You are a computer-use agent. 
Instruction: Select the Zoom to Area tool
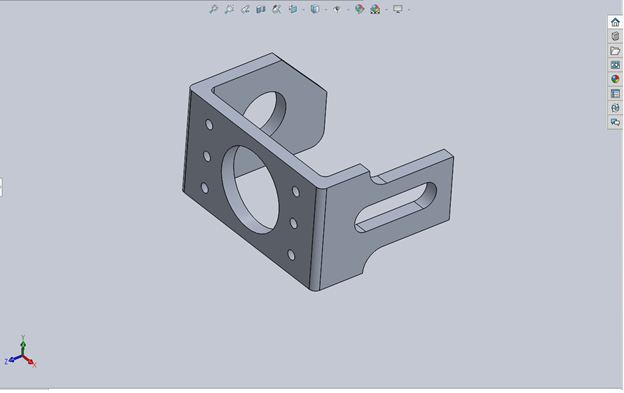point(229,9)
